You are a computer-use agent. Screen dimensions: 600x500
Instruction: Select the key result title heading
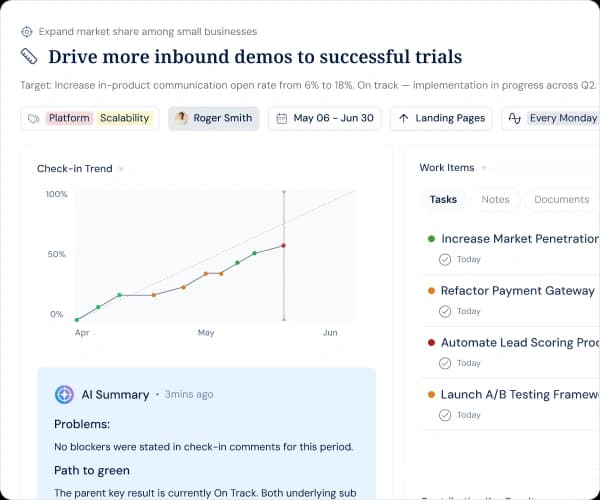tap(255, 57)
